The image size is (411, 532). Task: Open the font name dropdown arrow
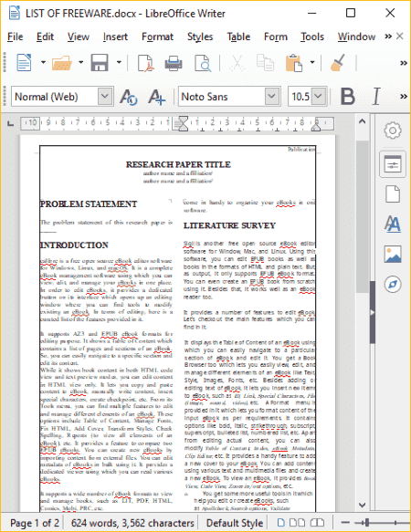272,97
